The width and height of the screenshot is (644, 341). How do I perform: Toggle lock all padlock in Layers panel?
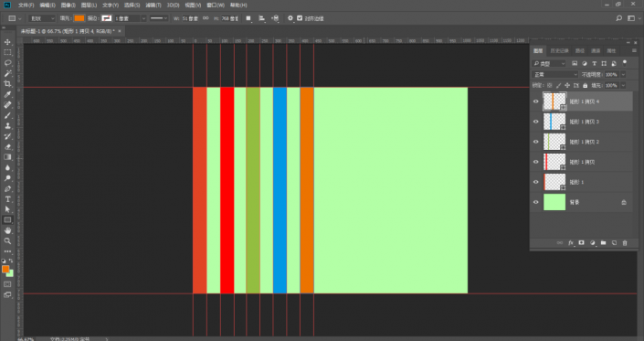click(x=586, y=85)
